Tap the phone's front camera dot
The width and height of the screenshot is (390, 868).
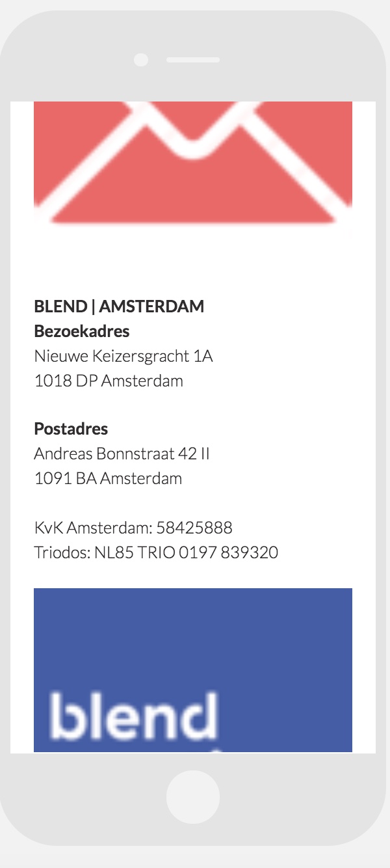140,60
